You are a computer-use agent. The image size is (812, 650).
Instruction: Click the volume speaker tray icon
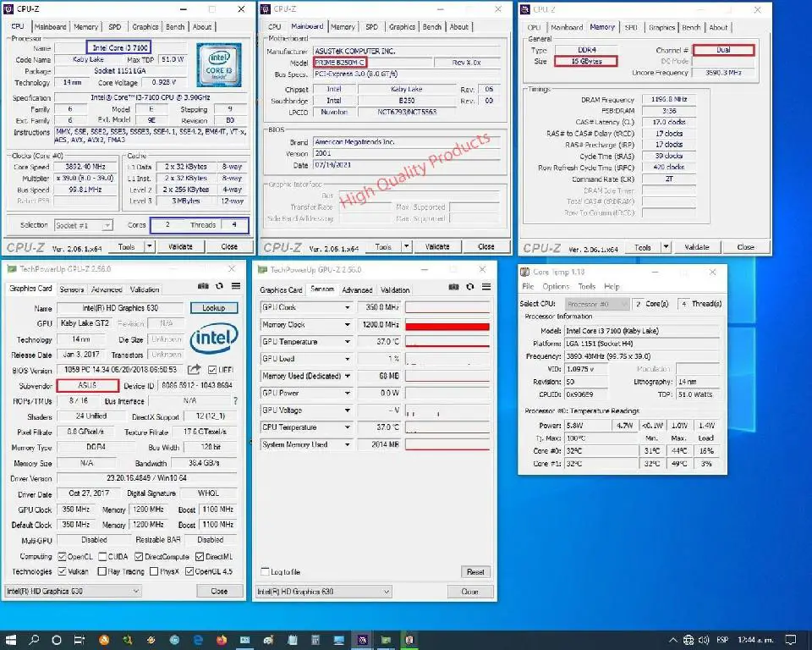pyautogui.click(x=703, y=640)
